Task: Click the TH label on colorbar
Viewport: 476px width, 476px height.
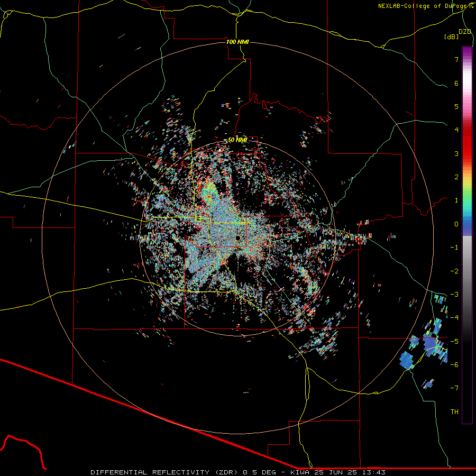Action: [454, 412]
